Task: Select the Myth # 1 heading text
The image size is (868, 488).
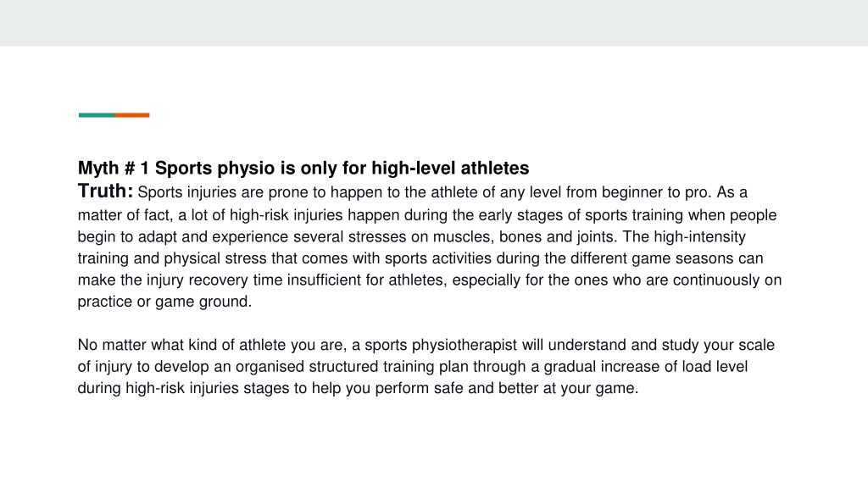Action: click(303, 169)
